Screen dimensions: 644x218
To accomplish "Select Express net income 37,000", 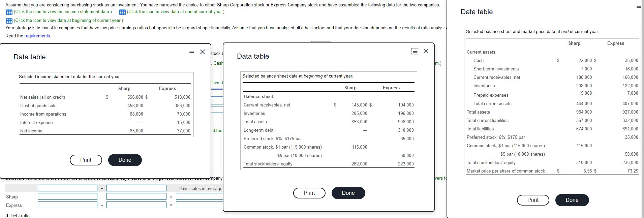I will (184, 131).
